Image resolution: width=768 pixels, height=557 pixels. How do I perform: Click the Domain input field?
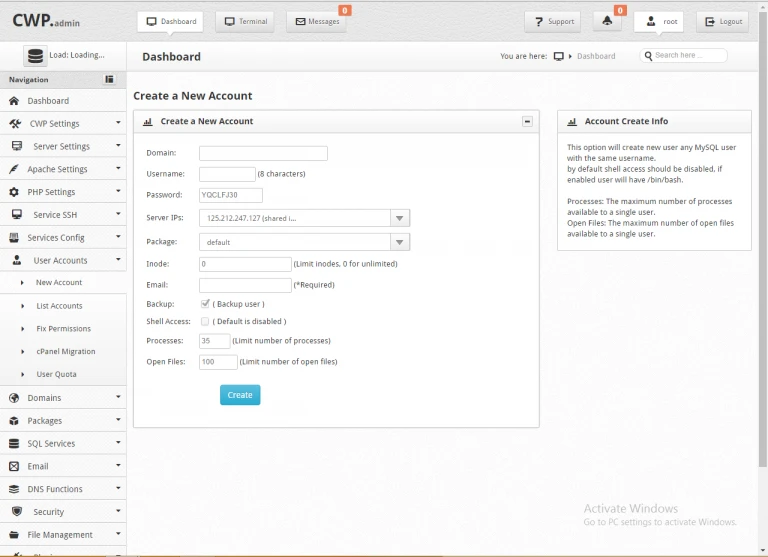(263, 153)
